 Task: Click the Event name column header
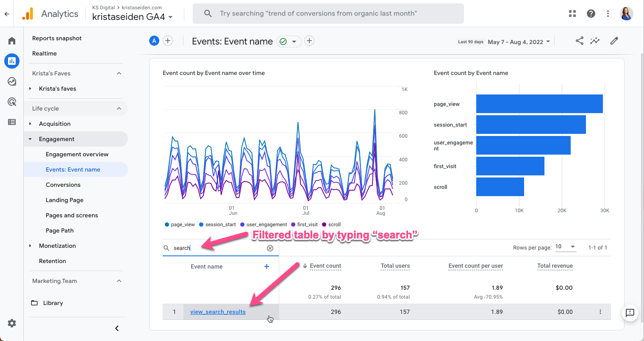point(207,266)
